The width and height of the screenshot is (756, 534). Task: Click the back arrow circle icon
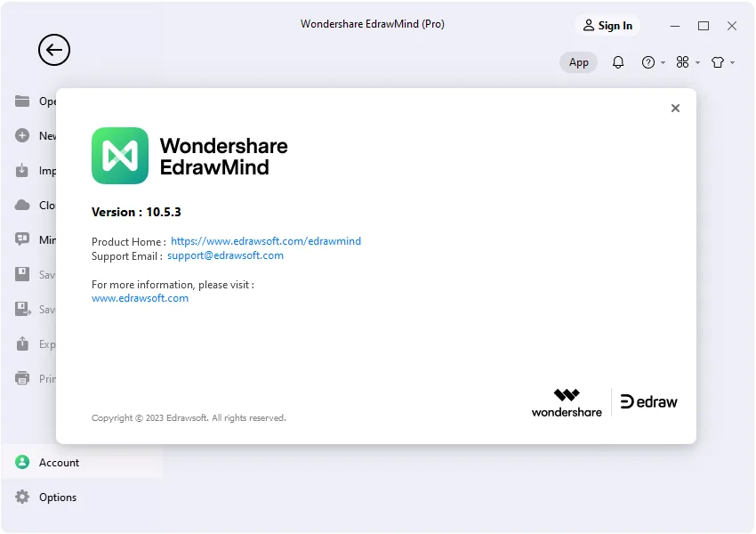[54, 50]
